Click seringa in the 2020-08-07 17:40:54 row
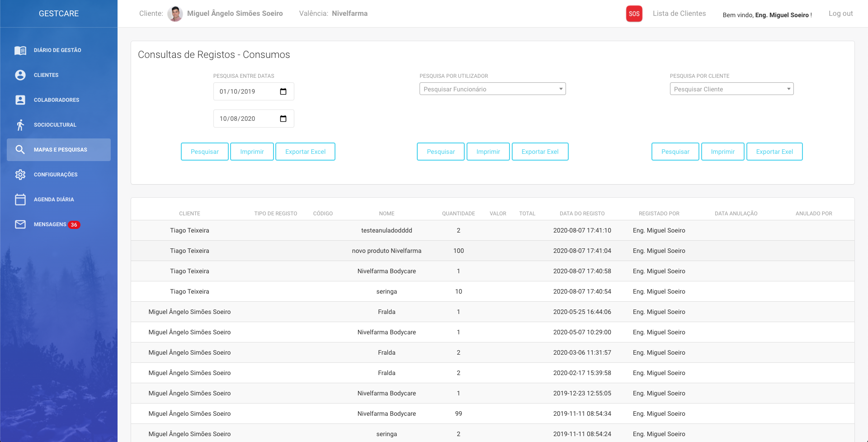 [387, 291]
